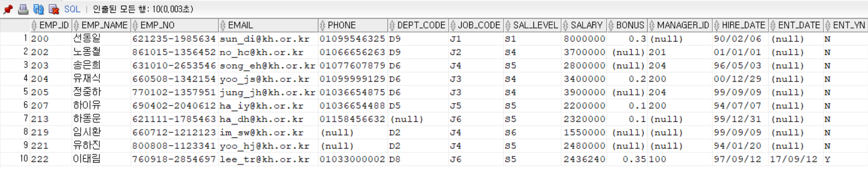Sort by JOB_CODE column header
The image size is (868, 169).
[x=476, y=25]
